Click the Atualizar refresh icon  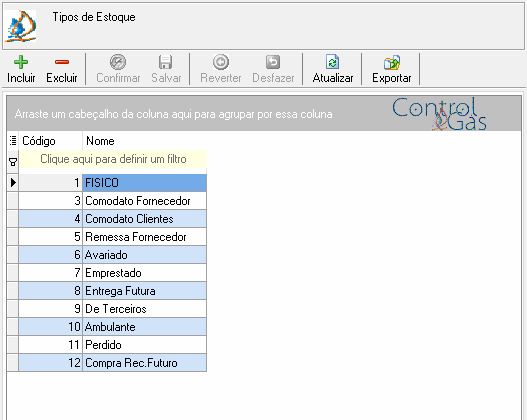click(332, 62)
